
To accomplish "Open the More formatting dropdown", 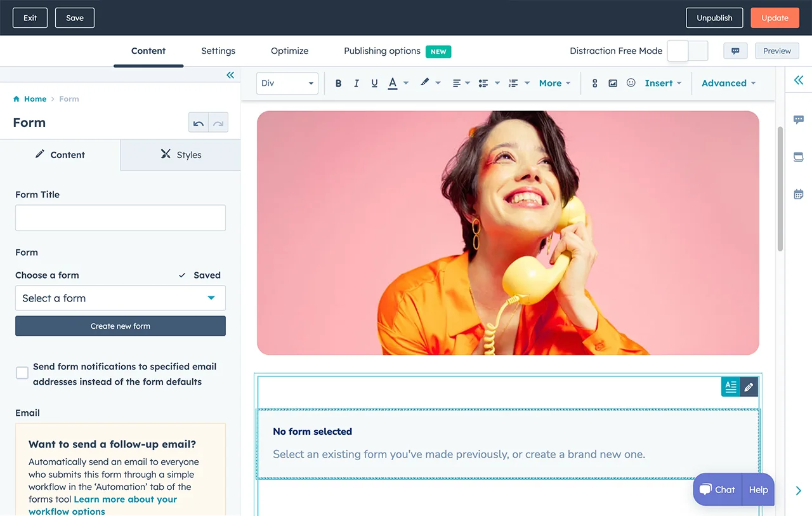I will (x=551, y=83).
